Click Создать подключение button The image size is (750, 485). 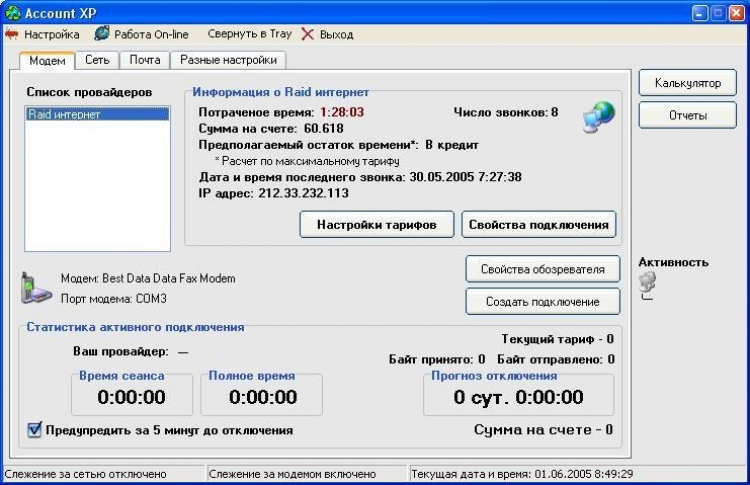(542, 302)
